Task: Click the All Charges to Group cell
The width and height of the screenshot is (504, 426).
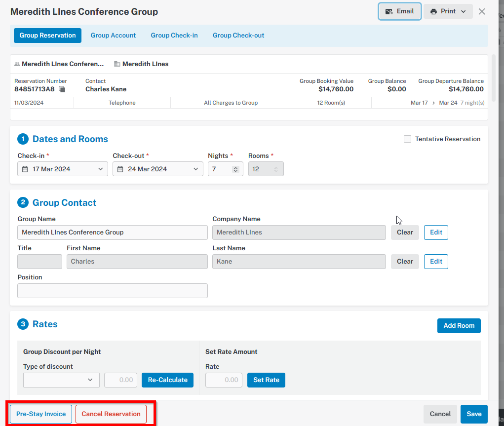Action: (x=231, y=103)
